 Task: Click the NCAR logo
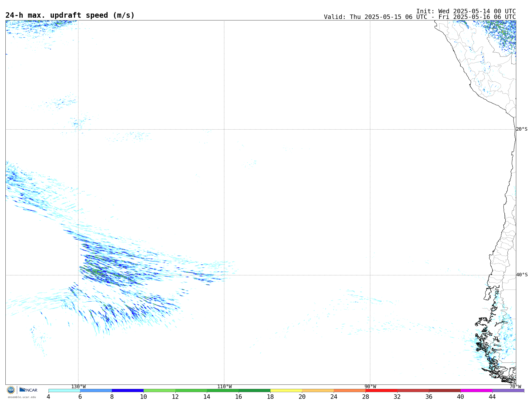pyautogui.click(x=28, y=390)
